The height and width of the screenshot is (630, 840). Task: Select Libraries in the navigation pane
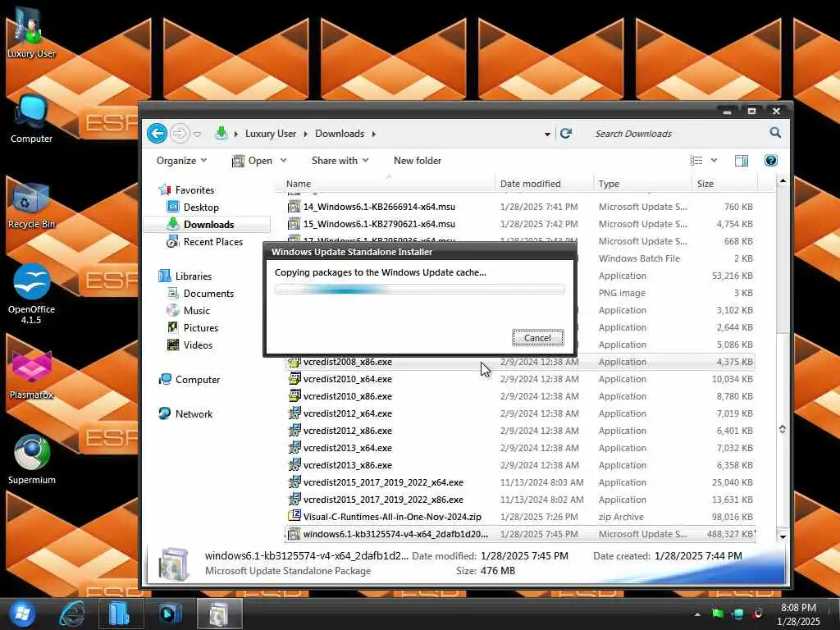tap(193, 276)
